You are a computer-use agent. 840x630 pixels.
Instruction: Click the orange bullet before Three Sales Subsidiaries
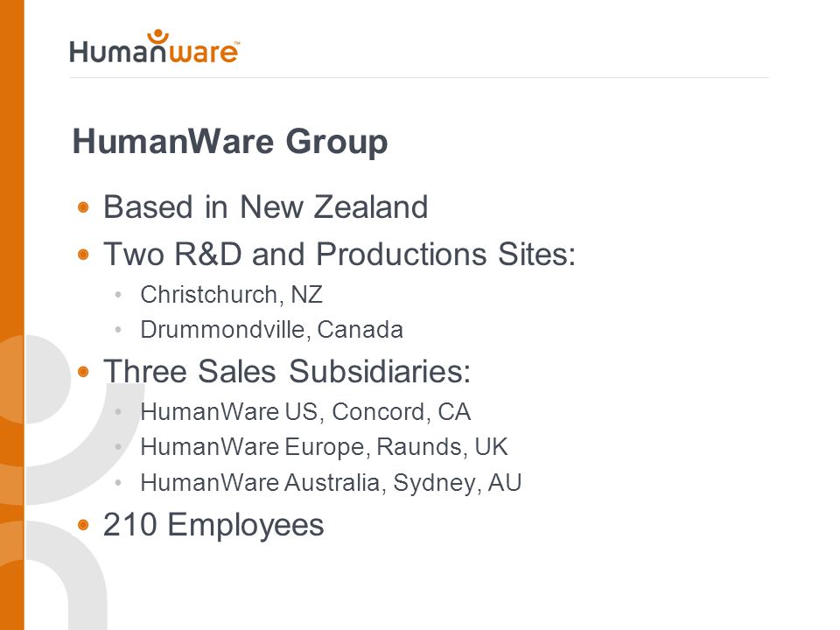tap(83, 372)
